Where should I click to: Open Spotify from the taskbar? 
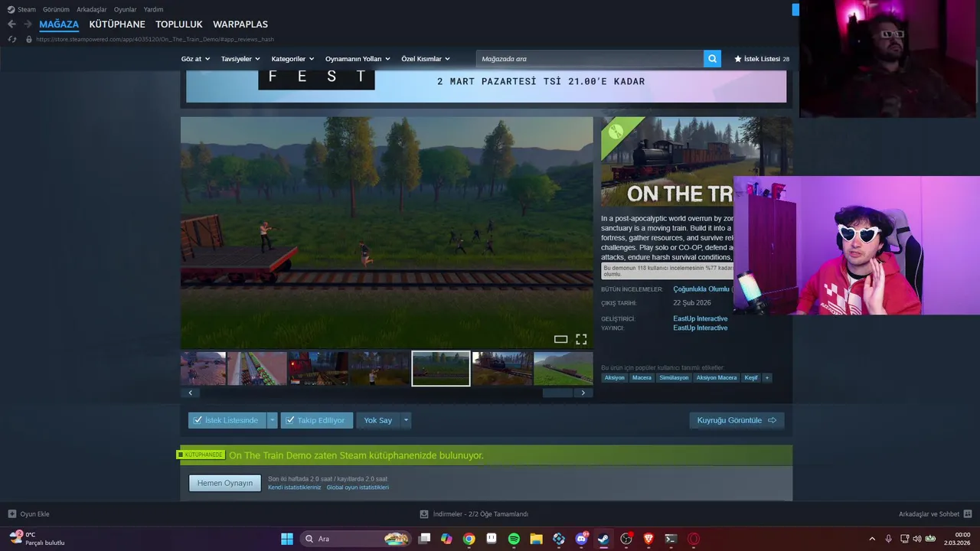click(514, 539)
